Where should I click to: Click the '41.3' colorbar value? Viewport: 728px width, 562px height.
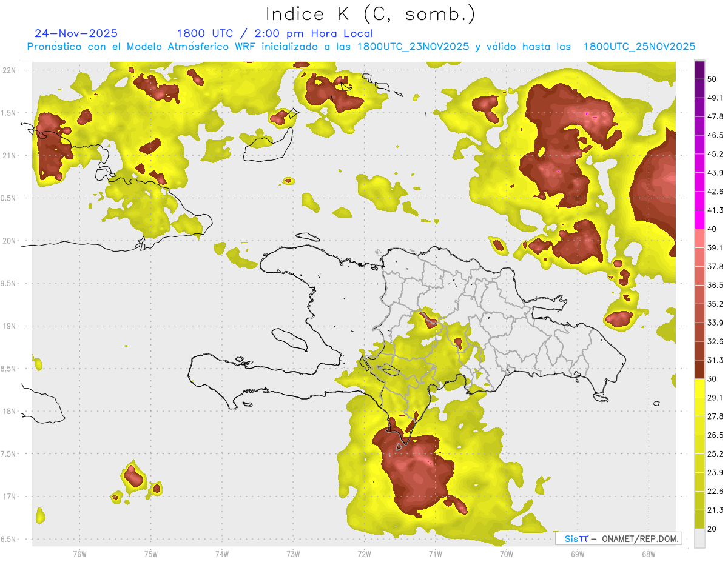[x=715, y=210]
